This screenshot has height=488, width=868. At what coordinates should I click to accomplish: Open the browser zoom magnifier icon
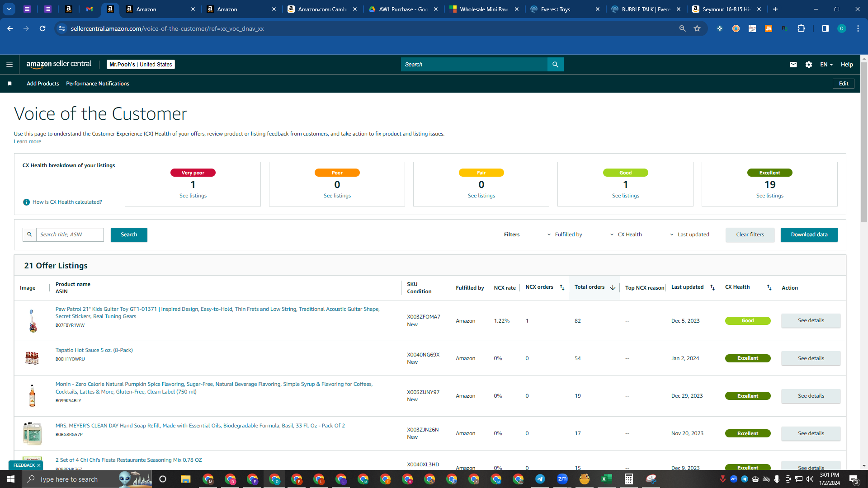[x=682, y=28]
